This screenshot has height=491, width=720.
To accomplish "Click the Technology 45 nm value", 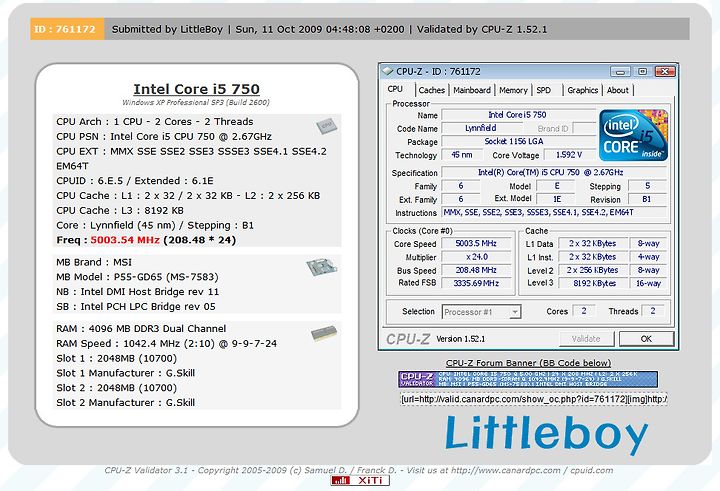I will coord(461,155).
